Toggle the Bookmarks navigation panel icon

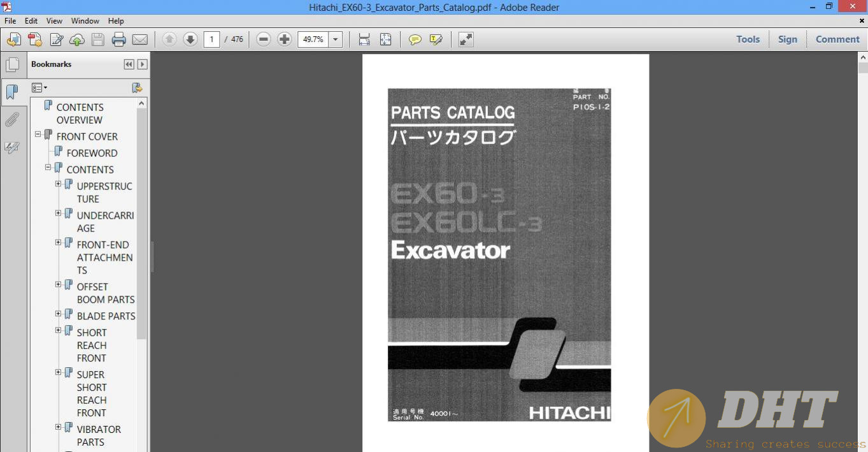11,92
